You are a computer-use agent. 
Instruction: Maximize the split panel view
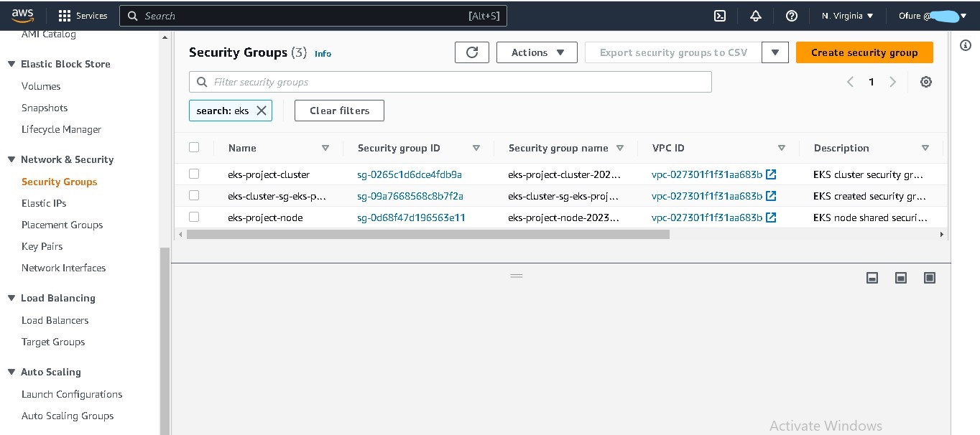click(x=930, y=278)
